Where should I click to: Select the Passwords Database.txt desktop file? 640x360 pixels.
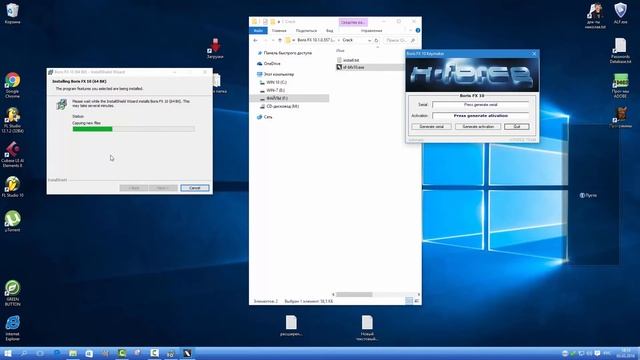tap(620, 50)
